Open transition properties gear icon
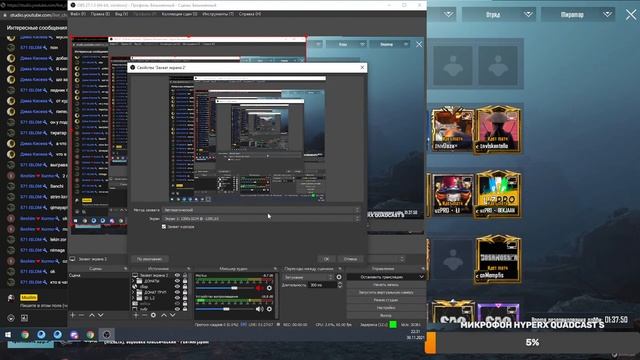Viewport: 640px width, 360px height. tap(339, 277)
